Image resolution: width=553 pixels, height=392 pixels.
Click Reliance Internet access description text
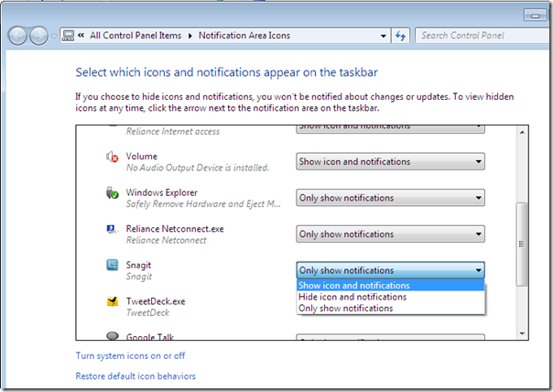pyautogui.click(x=173, y=132)
